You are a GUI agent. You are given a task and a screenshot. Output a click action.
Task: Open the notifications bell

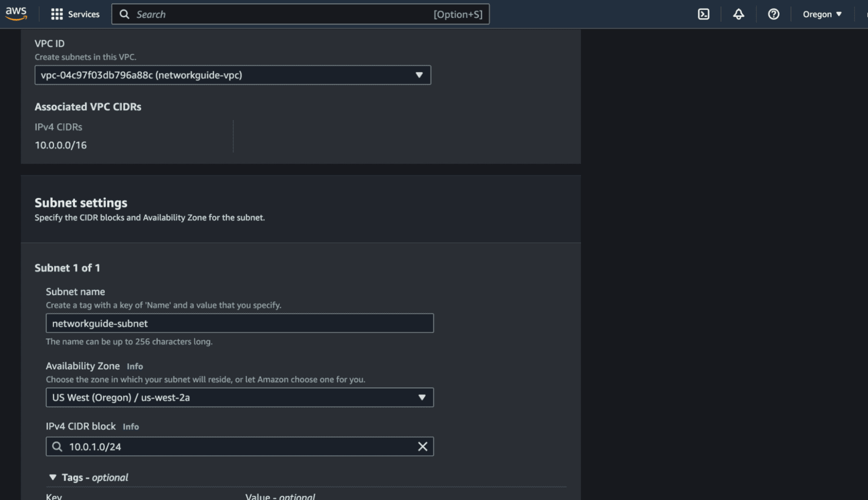point(738,14)
